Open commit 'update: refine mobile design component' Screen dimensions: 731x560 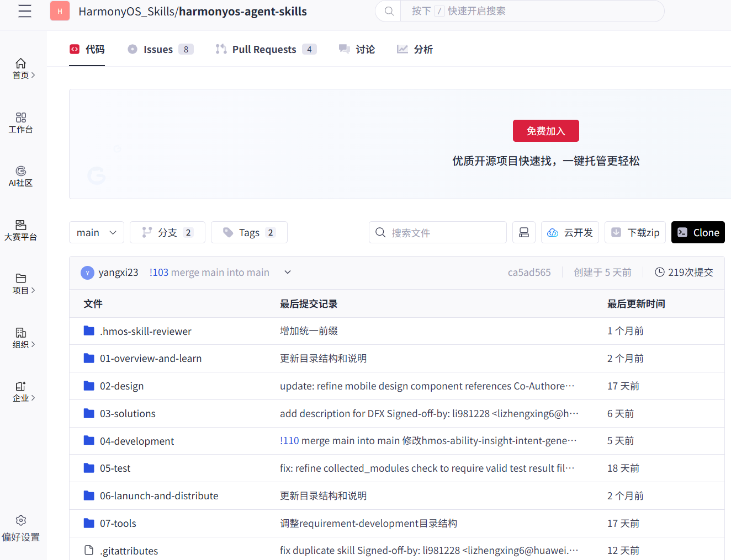tap(427, 386)
